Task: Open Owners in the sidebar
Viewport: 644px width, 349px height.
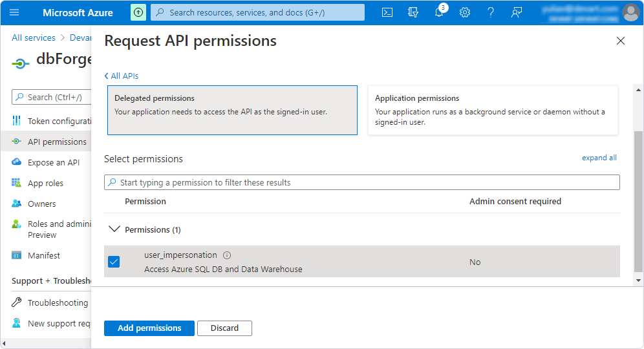Action: tap(41, 204)
